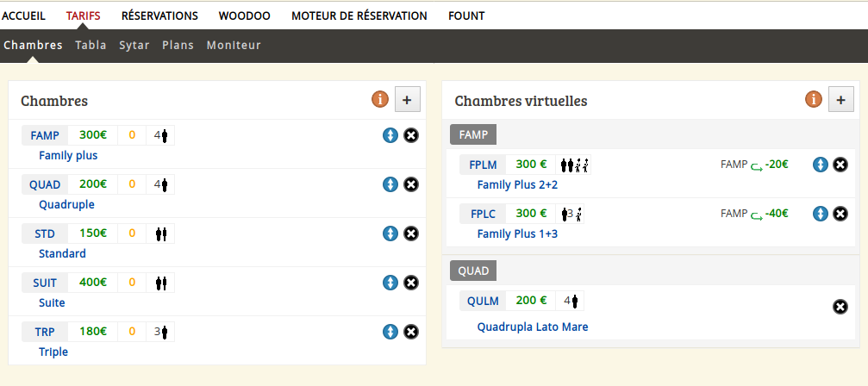Open info icon in Chambres virtuelles panel

[x=813, y=100]
